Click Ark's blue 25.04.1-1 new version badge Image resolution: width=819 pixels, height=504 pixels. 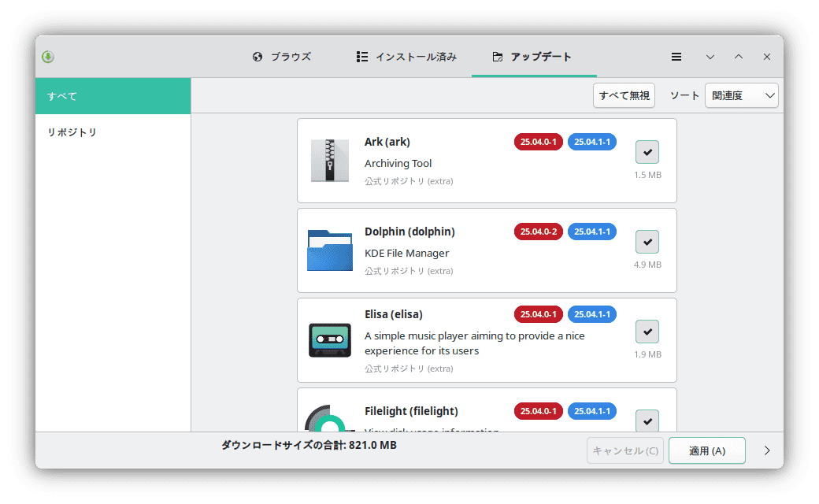[x=591, y=142]
